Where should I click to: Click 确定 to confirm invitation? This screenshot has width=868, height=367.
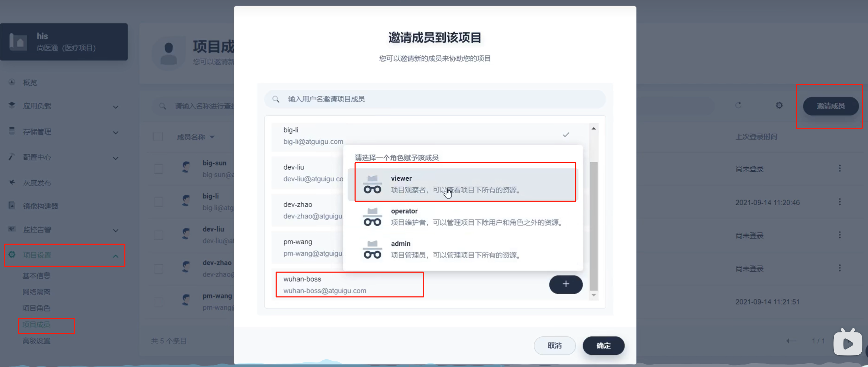(x=604, y=345)
